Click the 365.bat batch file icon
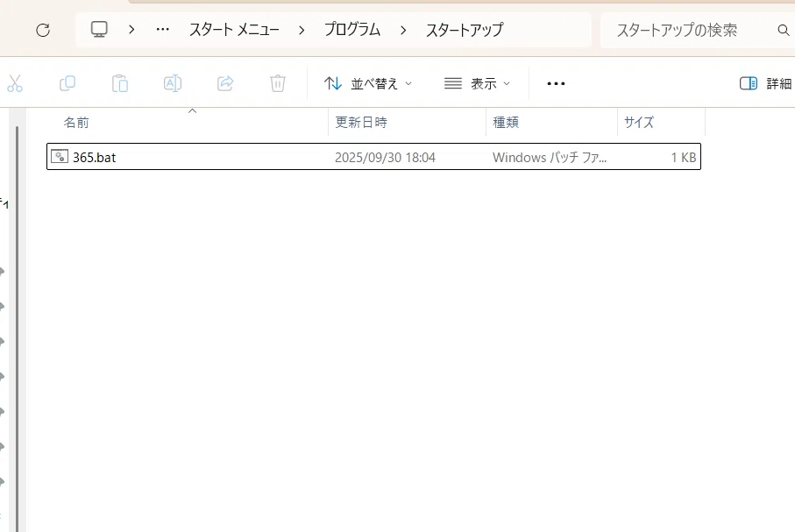This screenshot has height=532, width=795. pyautogui.click(x=60, y=156)
